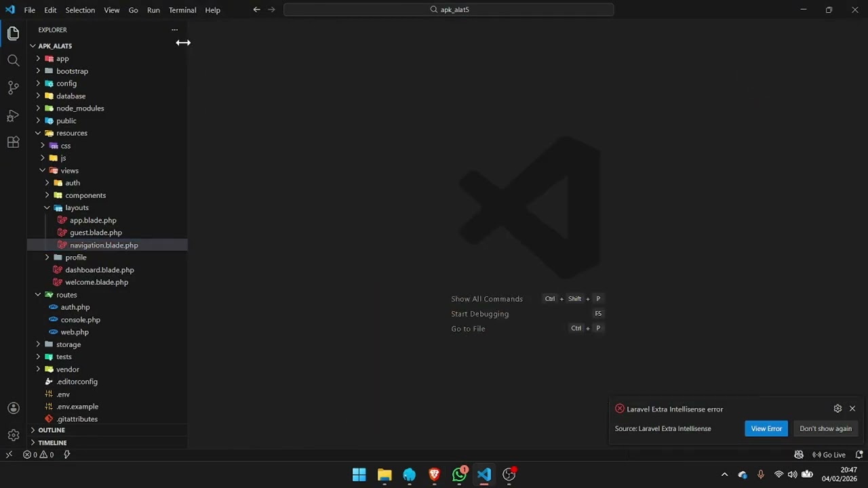
Task: Click the navigate back arrow
Action: coord(256,9)
